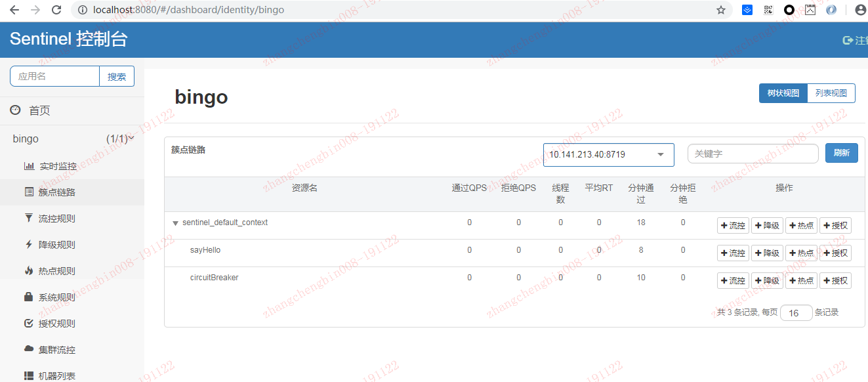868x382 pixels.
Task: Add 流控 rule for circuitBreaker
Action: coord(733,281)
